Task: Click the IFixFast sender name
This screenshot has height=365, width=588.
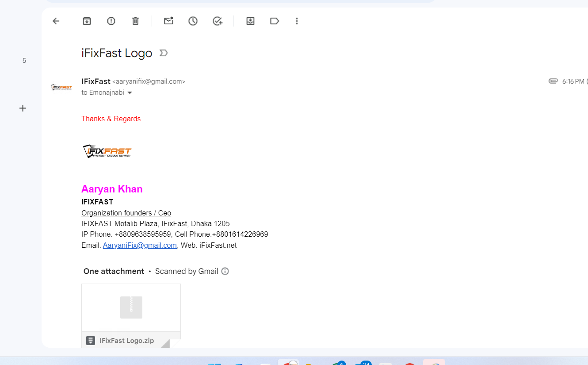Action: tap(96, 81)
